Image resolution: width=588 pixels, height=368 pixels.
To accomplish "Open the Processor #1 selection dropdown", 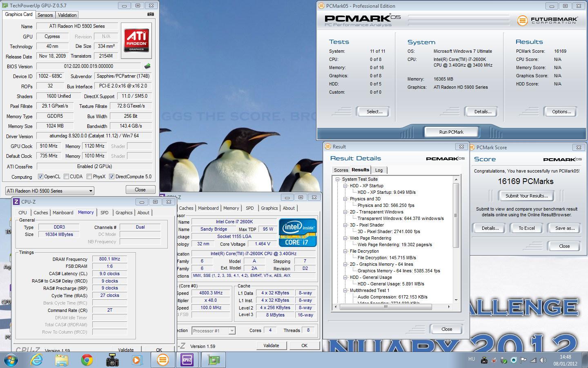I will pyautogui.click(x=213, y=330).
